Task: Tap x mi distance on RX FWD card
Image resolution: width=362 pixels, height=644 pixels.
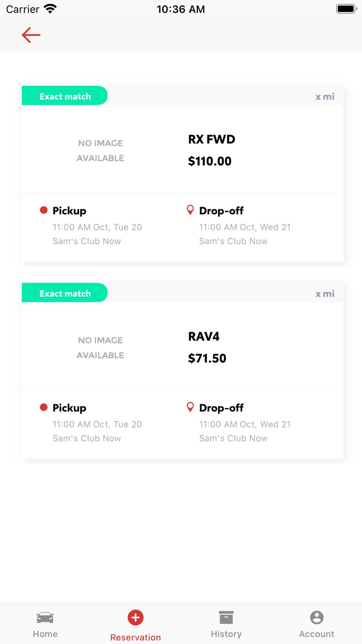Action: point(325,97)
